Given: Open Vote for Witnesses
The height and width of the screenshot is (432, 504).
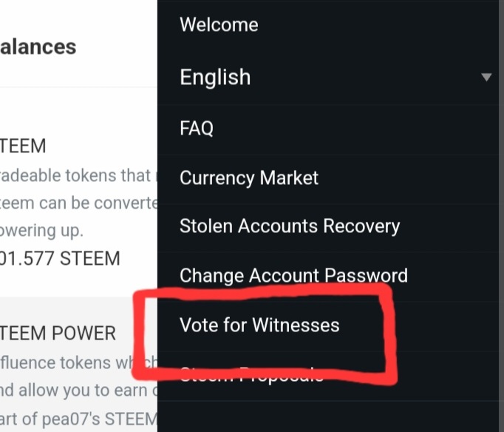Looking at the screenshot, I should tap(259, 325).
